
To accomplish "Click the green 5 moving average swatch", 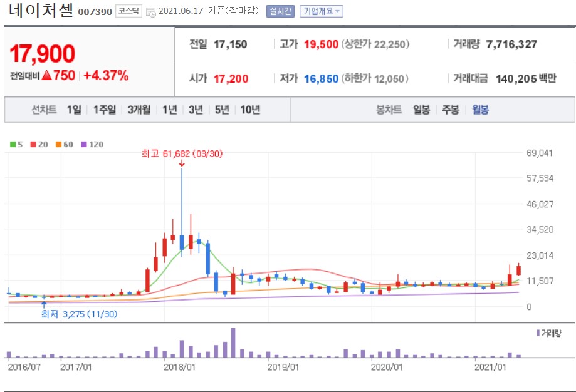I will point(13,144).
